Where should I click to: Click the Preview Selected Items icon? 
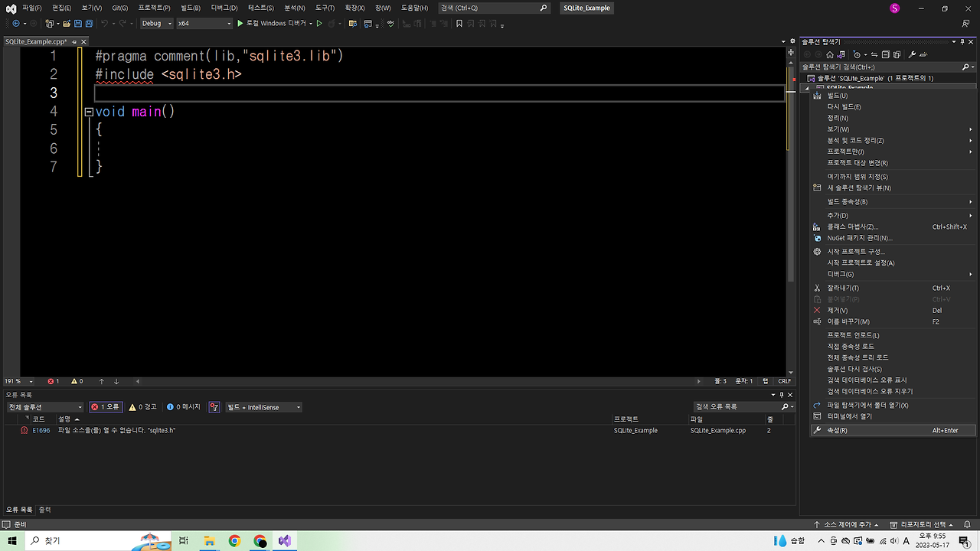(x=923, y=54)
